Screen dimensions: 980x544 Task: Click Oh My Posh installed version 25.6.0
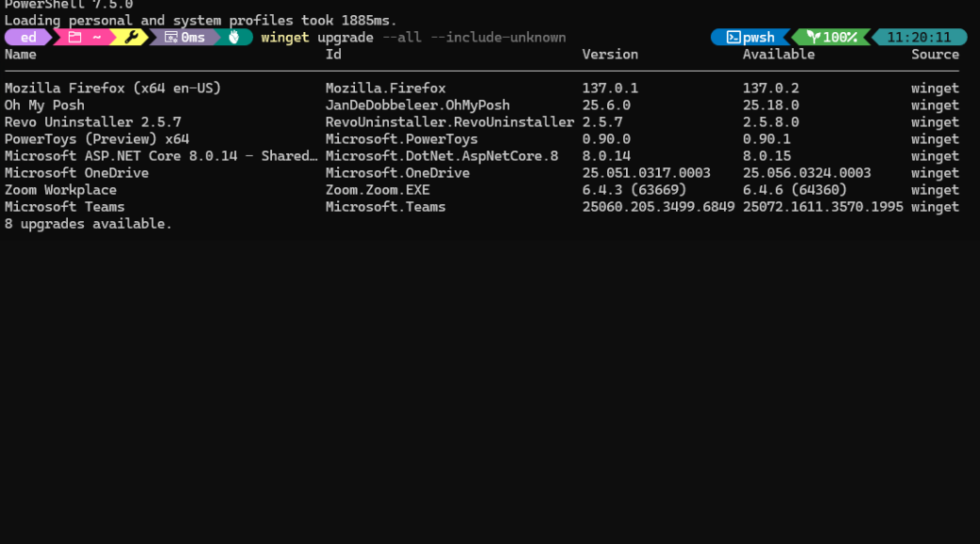point(606,105)
